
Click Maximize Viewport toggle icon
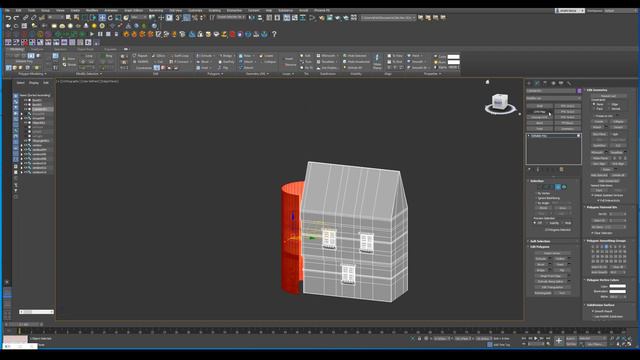(630, 344)
